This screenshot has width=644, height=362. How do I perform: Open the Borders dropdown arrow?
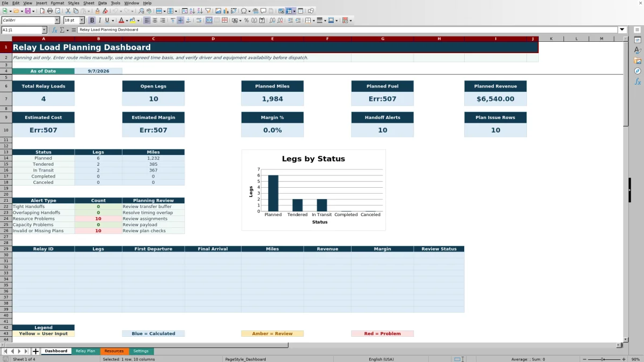click(313, 20)
